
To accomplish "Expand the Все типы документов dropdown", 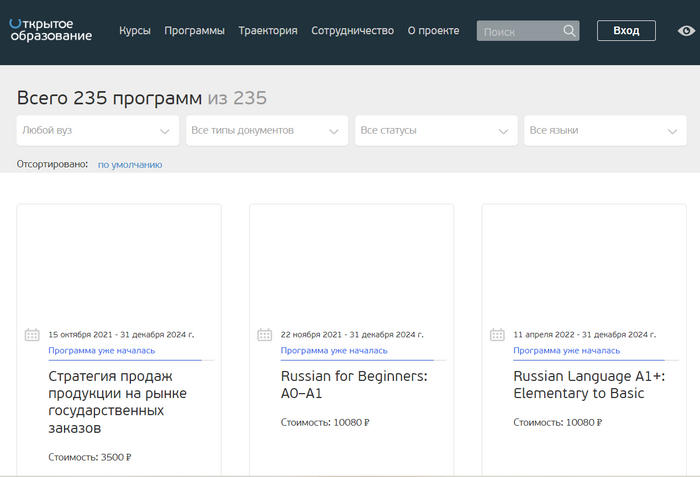I will coord(267,131).
